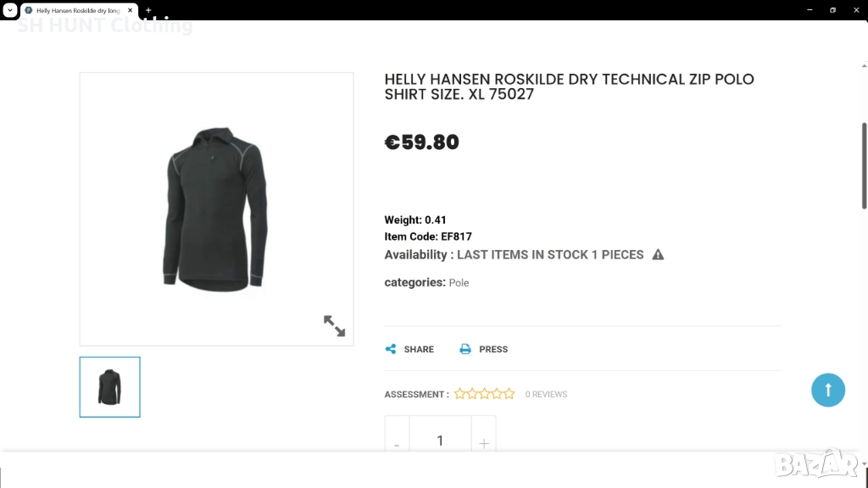Click the PRESS link
Image resolution: width=868 pixels, height=488 pixels.
click(493, 349)
